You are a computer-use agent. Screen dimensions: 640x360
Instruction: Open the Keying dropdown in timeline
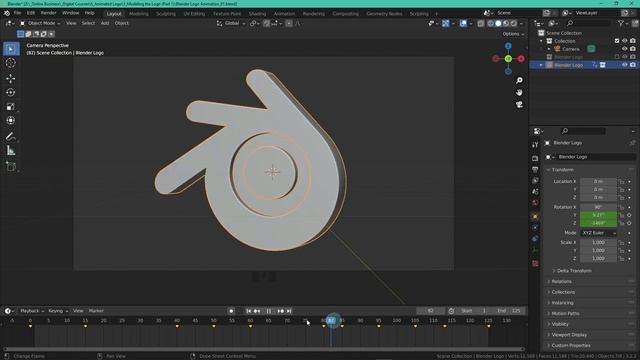coord(58,311)
